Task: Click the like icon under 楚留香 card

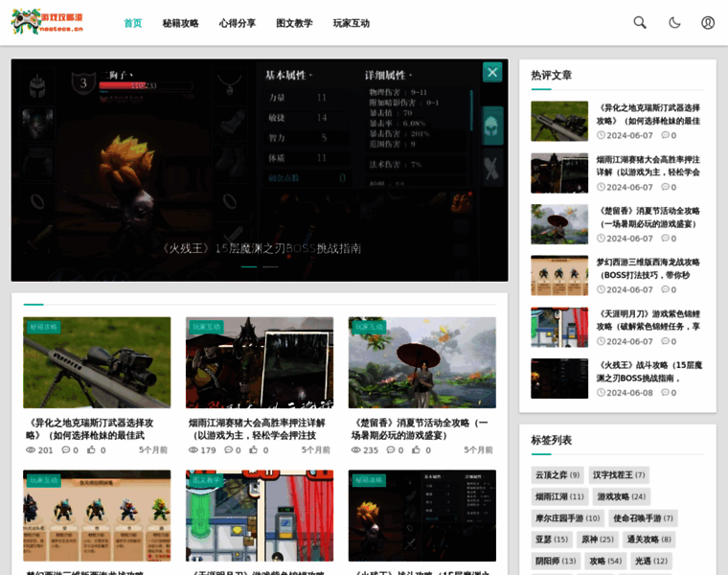Action: [x=417, y=449]
